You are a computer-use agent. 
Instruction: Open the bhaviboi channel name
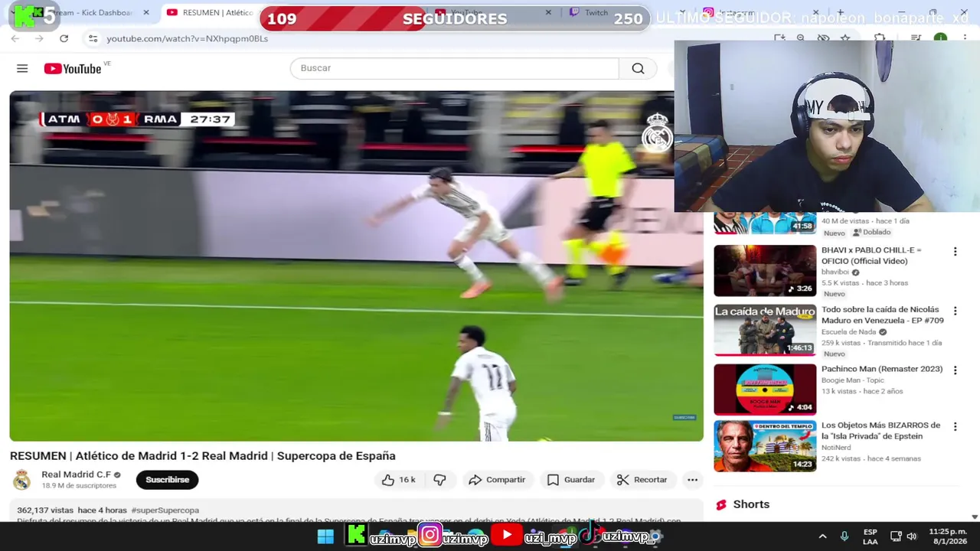click(x=835, y=272)
